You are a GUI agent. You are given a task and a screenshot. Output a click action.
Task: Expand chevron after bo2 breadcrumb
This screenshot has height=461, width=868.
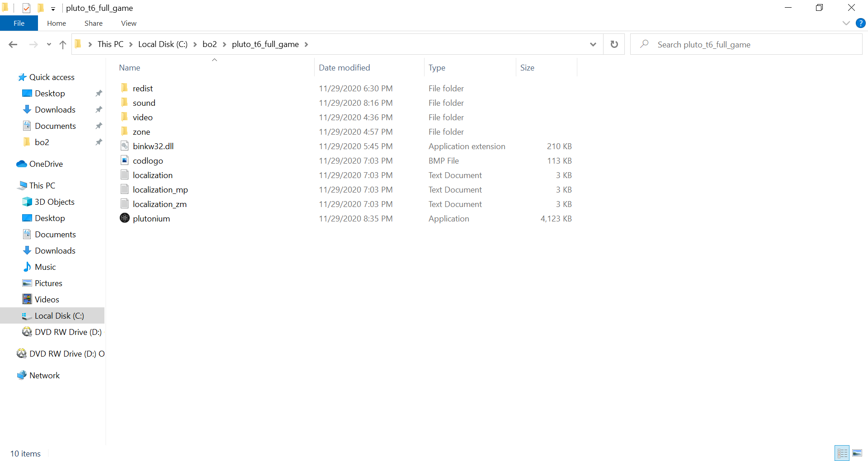(x=225, y=44)
